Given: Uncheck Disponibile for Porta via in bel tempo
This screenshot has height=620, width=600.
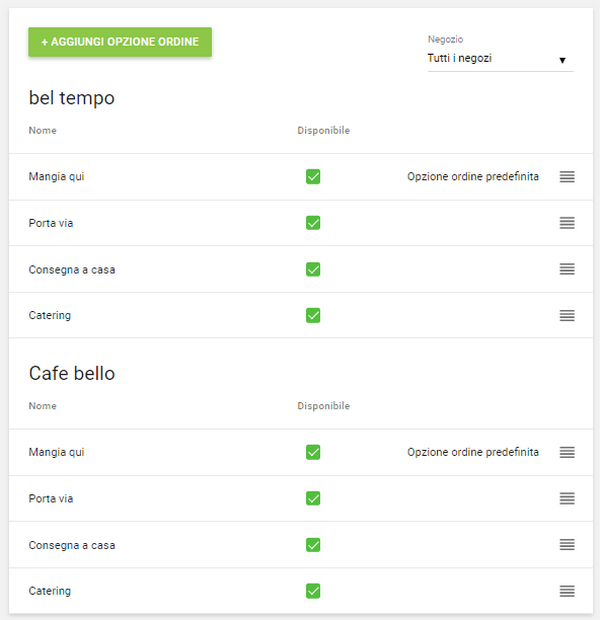Looking at the screenshot, I should point(313,223).
